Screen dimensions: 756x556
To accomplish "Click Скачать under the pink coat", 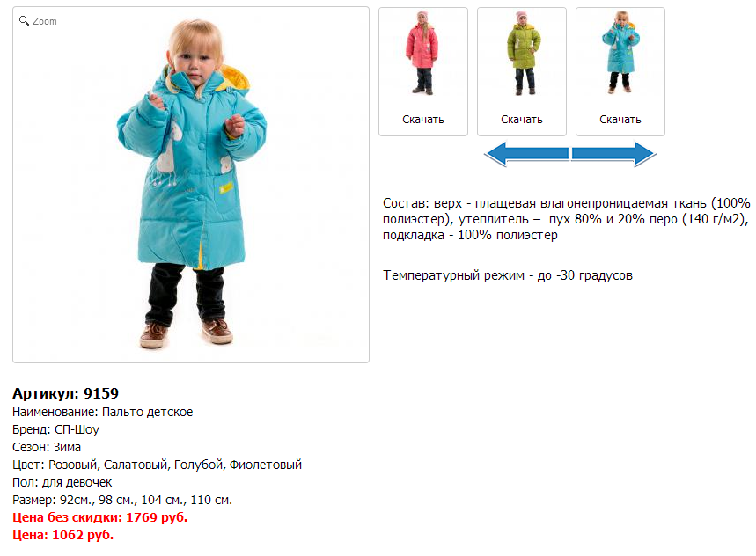I will [x=422, y=120].
